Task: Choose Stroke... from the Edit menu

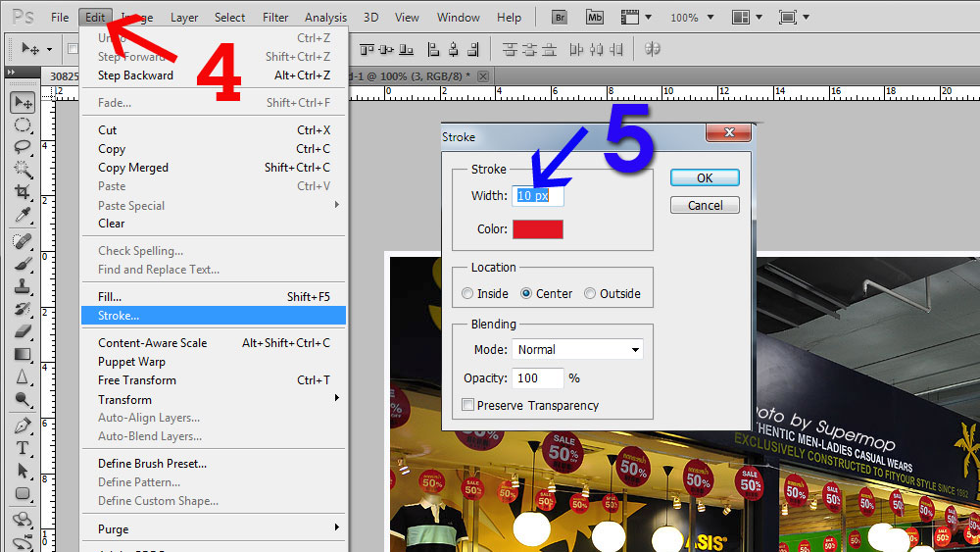Action: 119,316
